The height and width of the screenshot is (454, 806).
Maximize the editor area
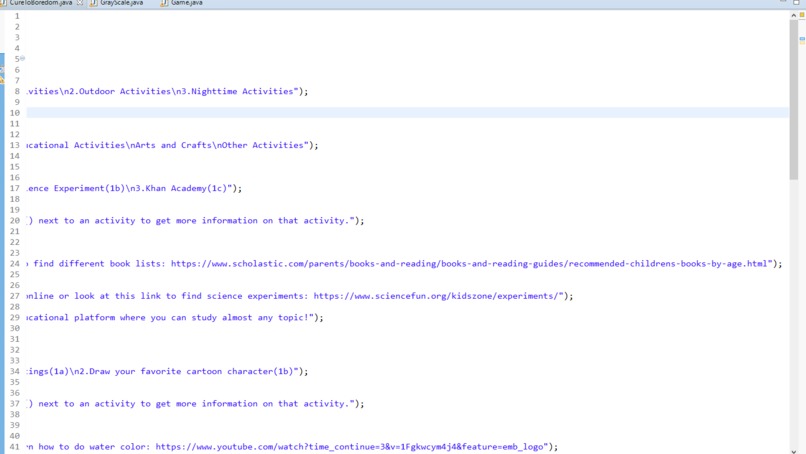click(796, 2)
